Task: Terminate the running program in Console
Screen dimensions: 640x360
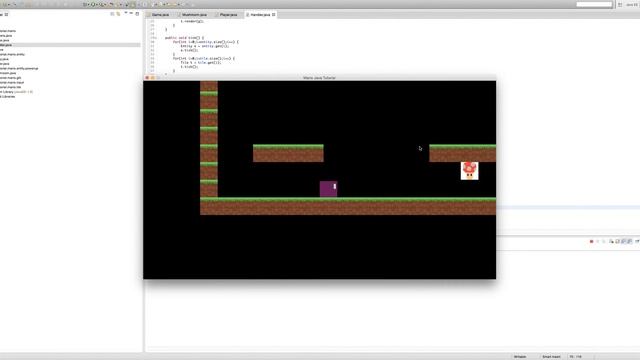Action: [x=591, y=241]
